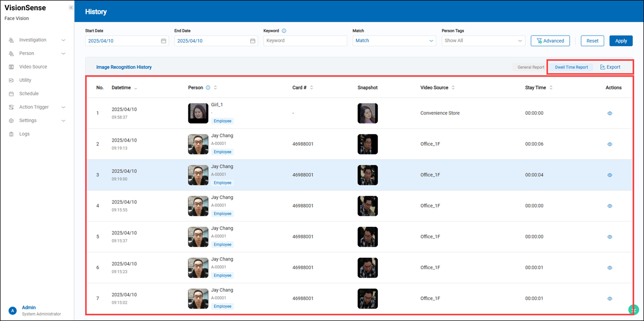Open Video Source in the sidebar
The height and width of the screenshot is (321, 644).
[33, 67]
